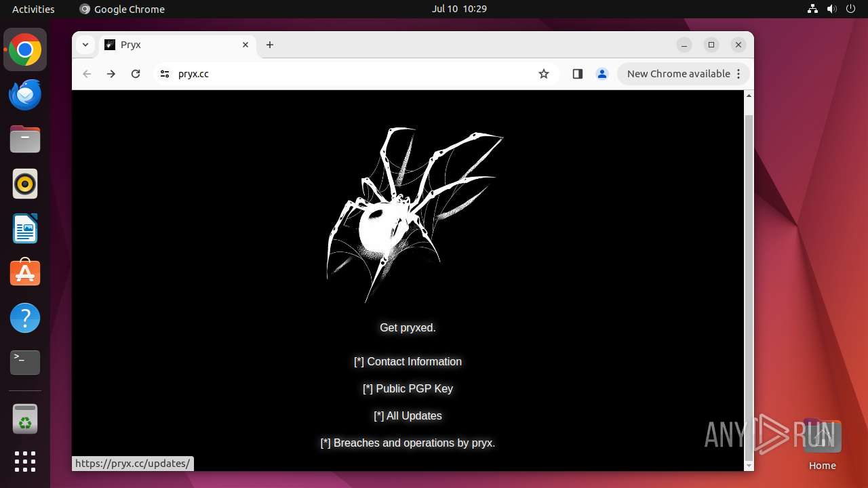Open Help from the dock
The width and height of the screenshot is (868, 488).
[x=25, y=318]
